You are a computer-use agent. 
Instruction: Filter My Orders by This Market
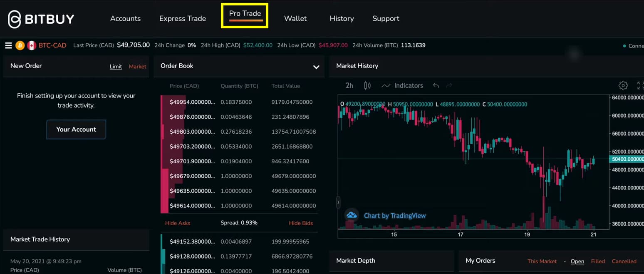542,262
